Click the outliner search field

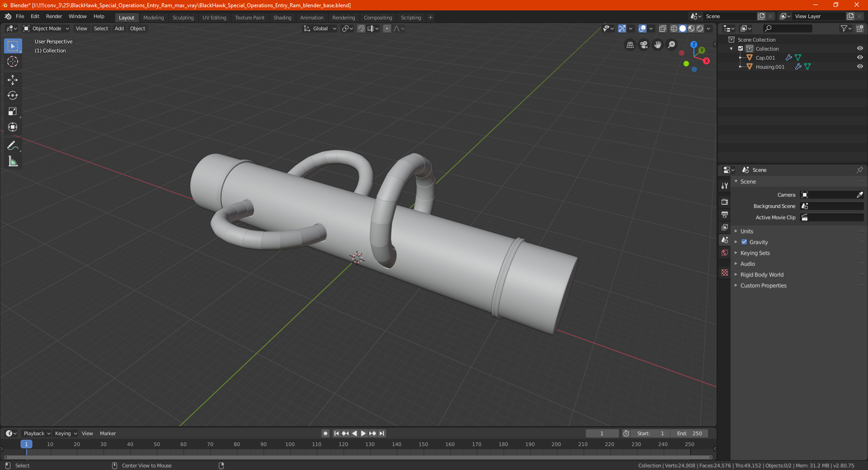(x=787, y=28)
